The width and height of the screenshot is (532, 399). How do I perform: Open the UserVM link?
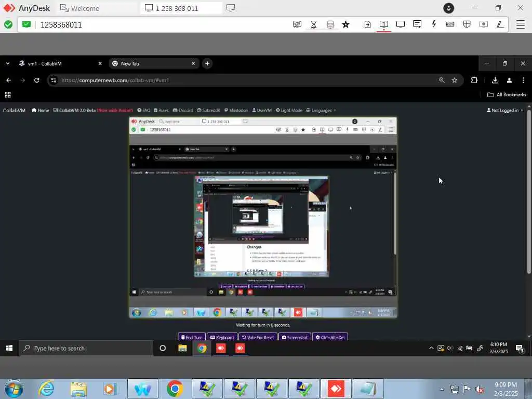262,110
